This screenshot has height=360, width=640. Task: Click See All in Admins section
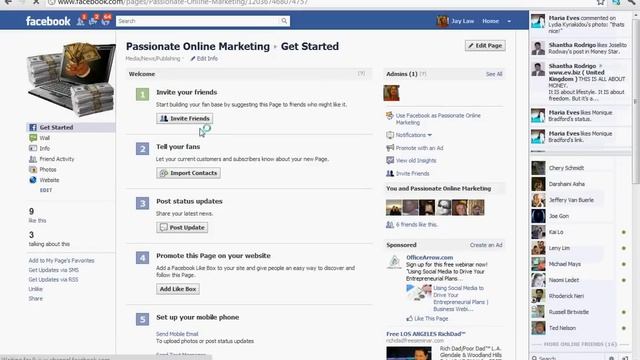(x=494, y=74)
